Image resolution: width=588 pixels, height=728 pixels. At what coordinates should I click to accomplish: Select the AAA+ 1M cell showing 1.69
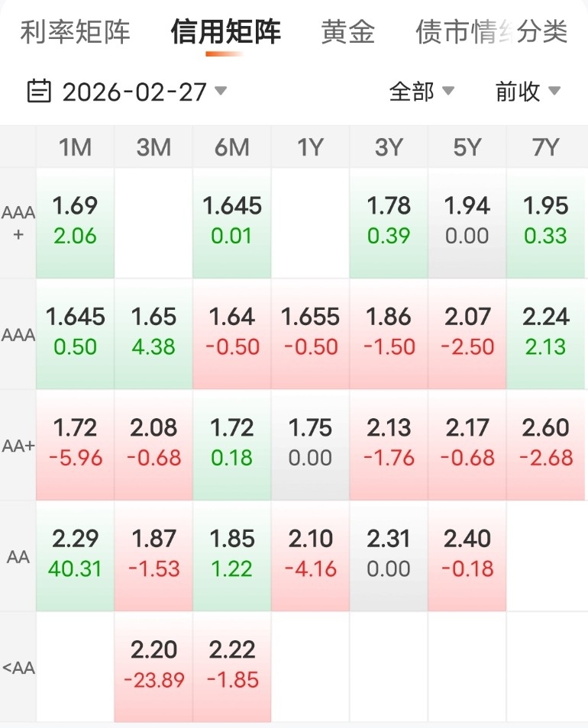pos(75,221)
